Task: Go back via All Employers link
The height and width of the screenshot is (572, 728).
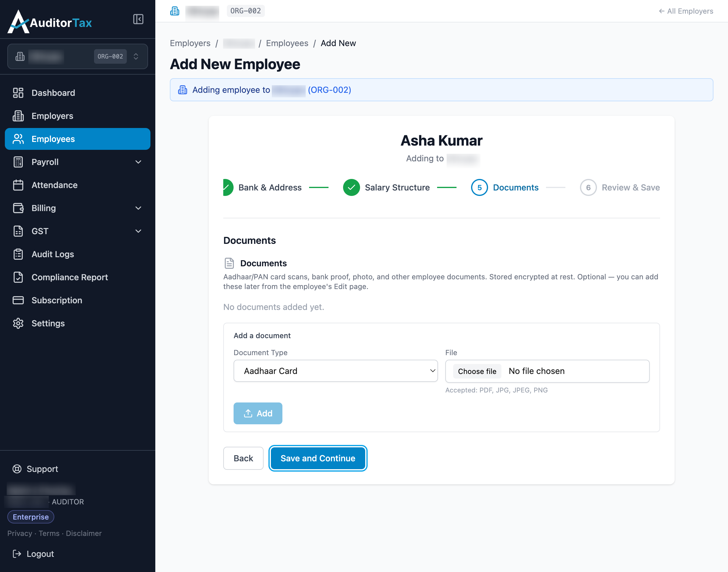Action: point(686,11)
